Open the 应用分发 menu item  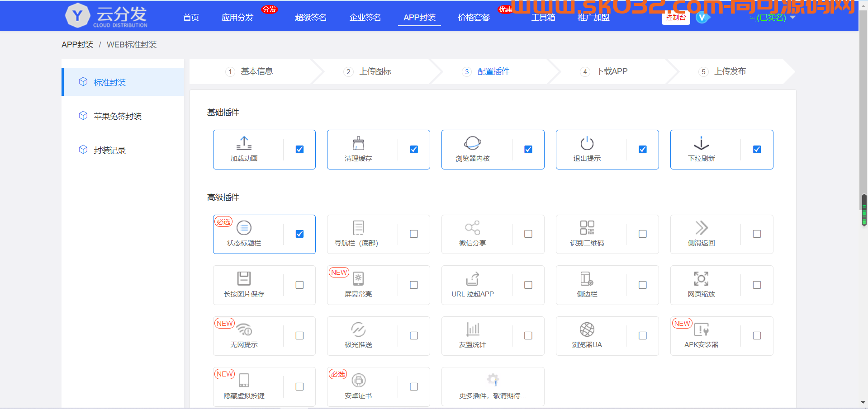[237, 18]
